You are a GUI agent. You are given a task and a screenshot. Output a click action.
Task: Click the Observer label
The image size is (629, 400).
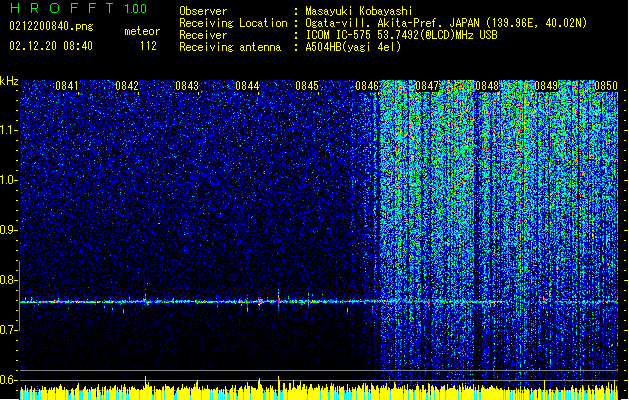click(x=203, y=11)
